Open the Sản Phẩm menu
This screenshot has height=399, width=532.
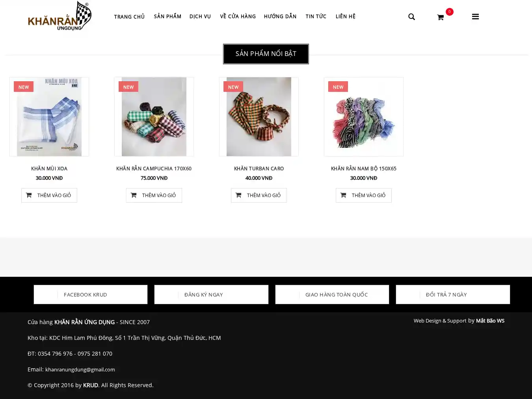tap(167, 16)
